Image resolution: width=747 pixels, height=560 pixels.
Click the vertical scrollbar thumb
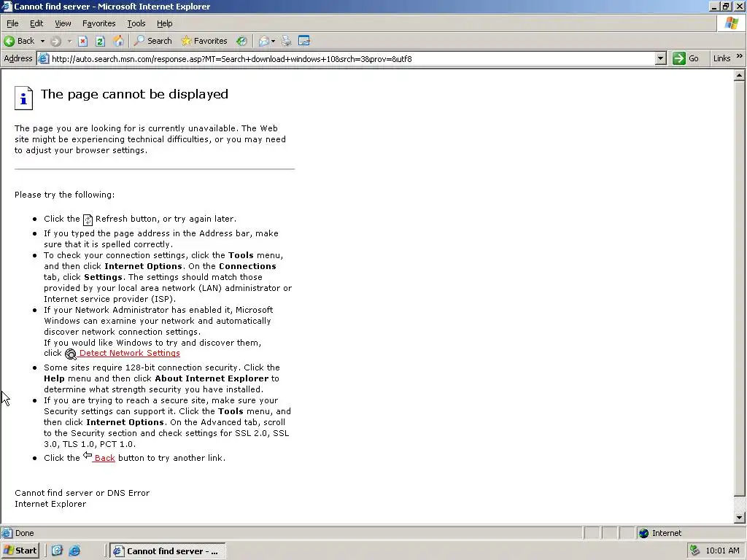click(740, 287)
